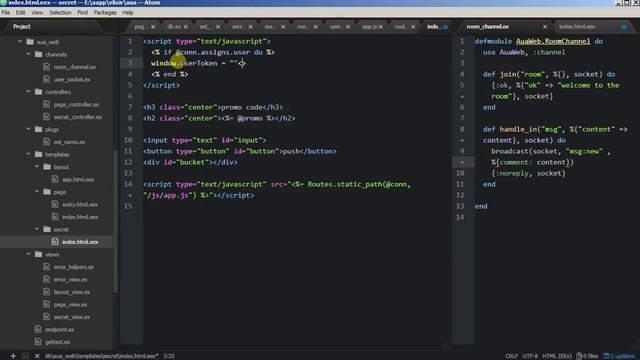Click cursor position 3:25 in status bar
Viewport: 640px width, 360px height.
pos(169,356)
